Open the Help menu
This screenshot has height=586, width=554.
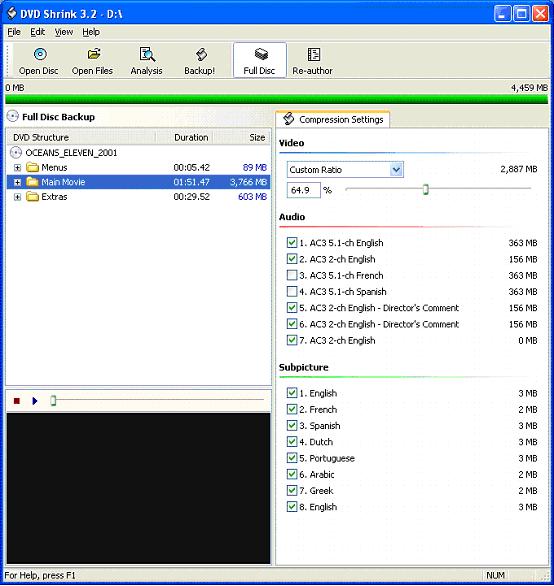[x=91, y=32]
